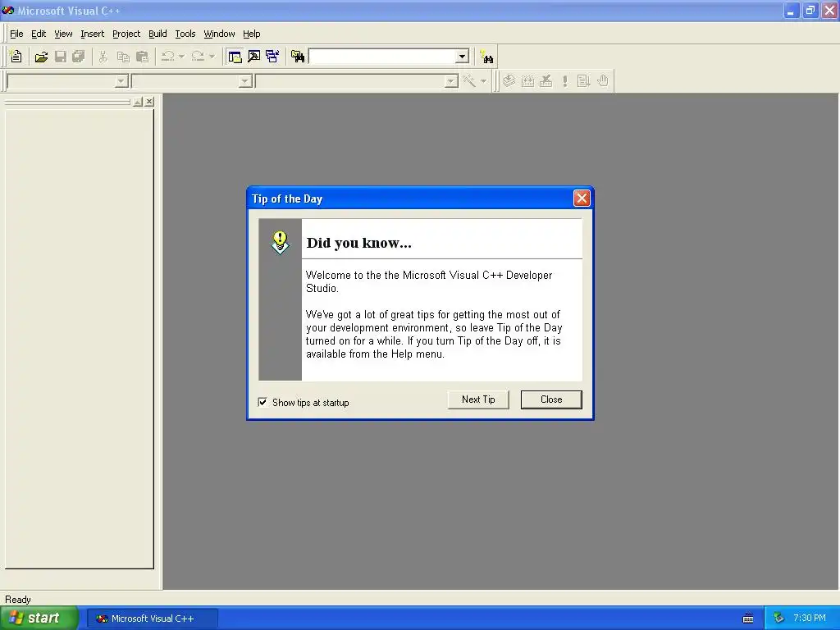Click the Stop Build toolbar icon
The width and height of the screenshot is (840, 630).
[546, 81]
